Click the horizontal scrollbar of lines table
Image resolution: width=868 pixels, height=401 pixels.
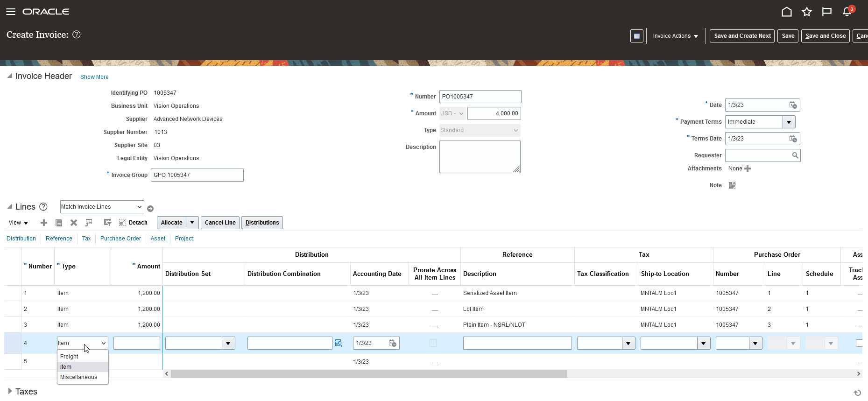coord(369,373)
